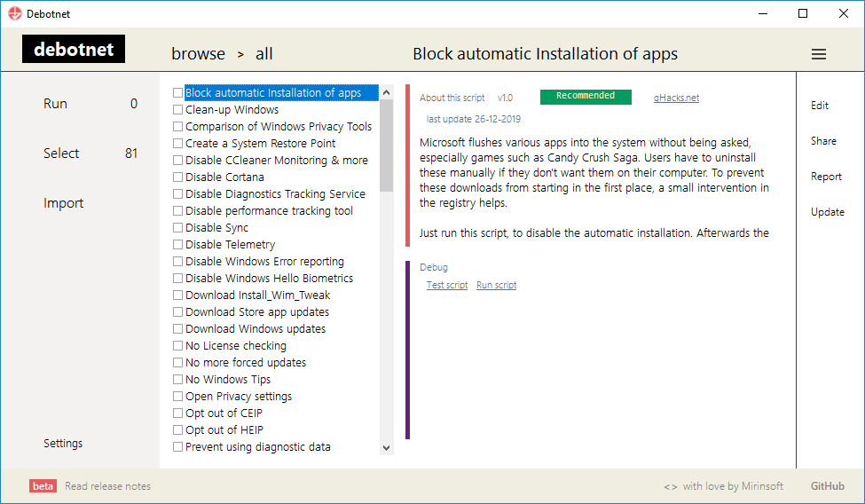Click the code brackets icon in footer
Image resolution: width=865 pixels, height=504 pixels.
(x=671, y=486)
